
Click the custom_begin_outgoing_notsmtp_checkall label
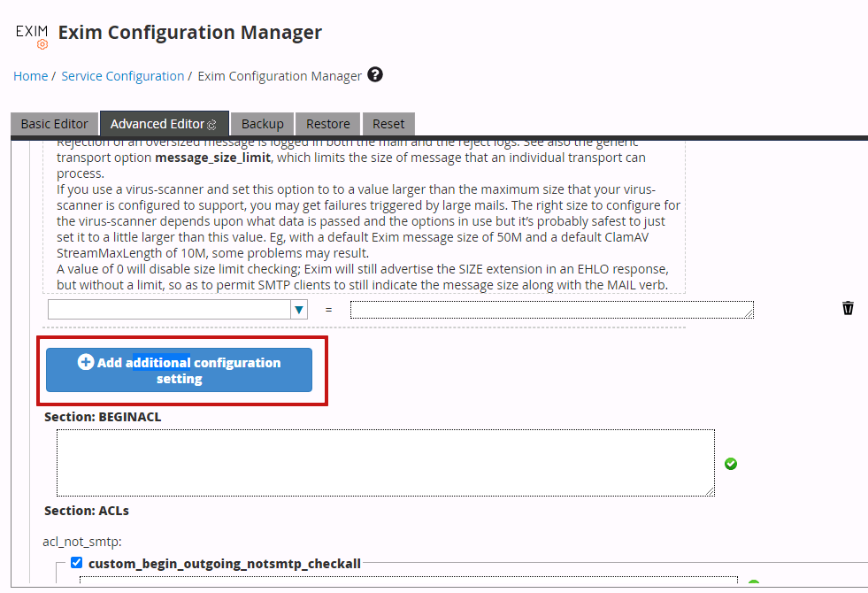[x=224, y=564]
